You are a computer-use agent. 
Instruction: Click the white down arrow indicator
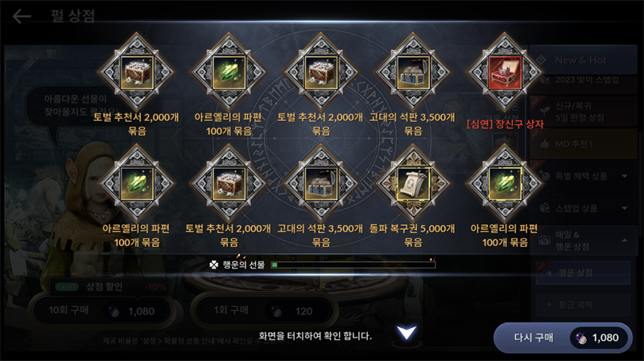(407, 333)
